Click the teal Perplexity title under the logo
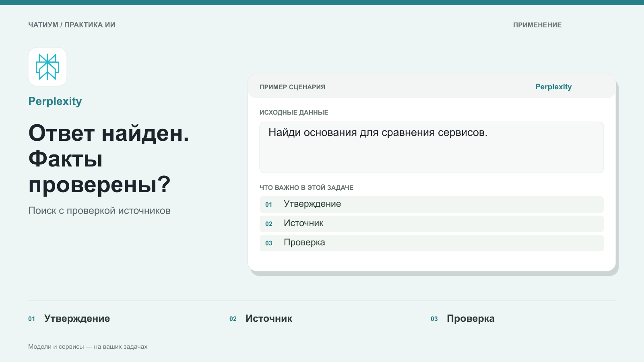This screenshot has height=362, width=644. [55, 101]
